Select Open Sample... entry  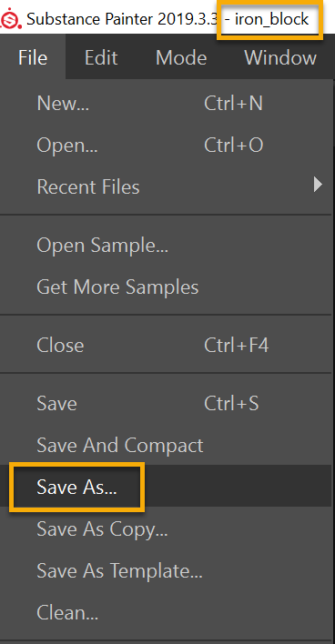[166, 246]
